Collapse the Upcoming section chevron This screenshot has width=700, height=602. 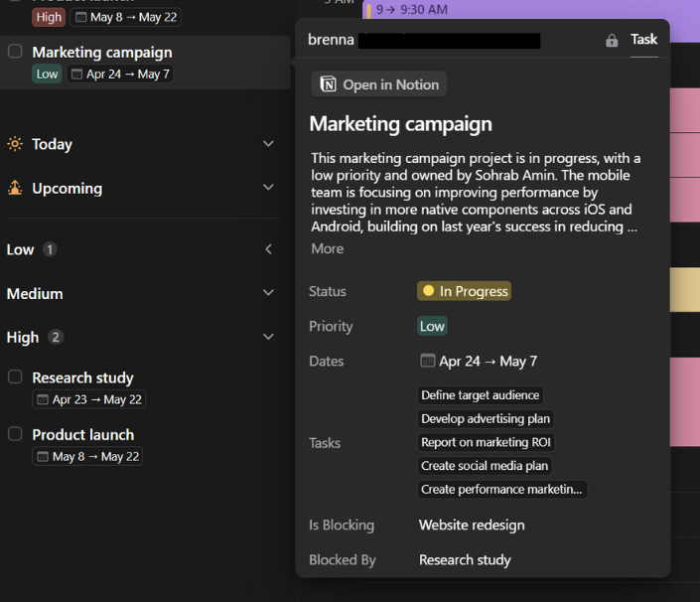(268, 187)
